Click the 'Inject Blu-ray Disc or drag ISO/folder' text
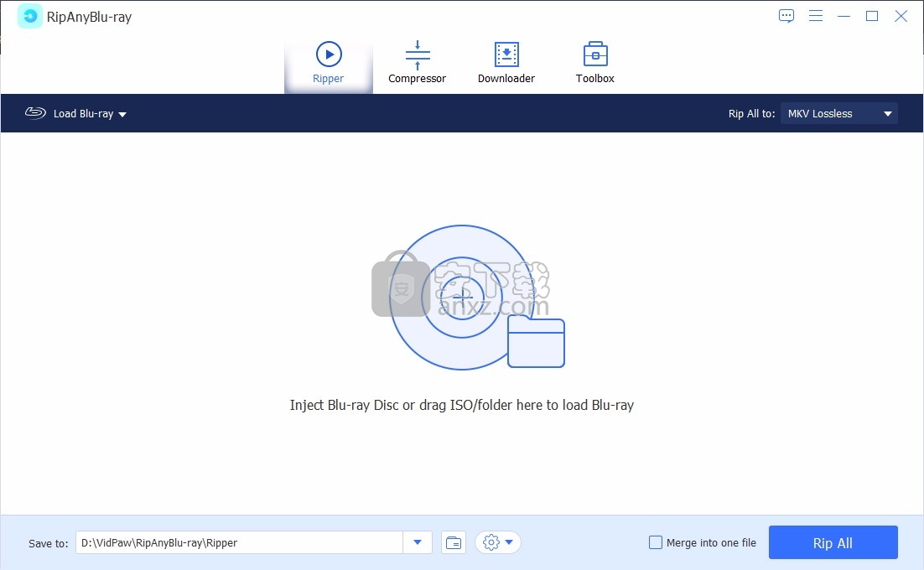Viewport: 924px width, 570px height. [x=462, y=405]
